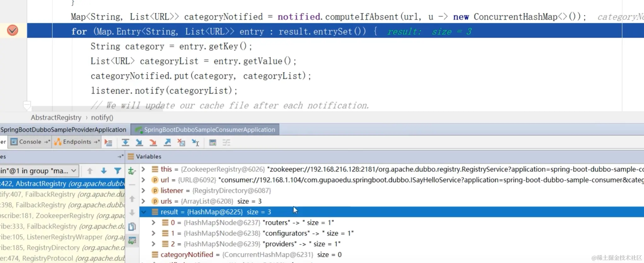This screenshot has width=644, height=263.
Task: Expand the 'configurators' HashMap node entry
Action: pos(154,233)
